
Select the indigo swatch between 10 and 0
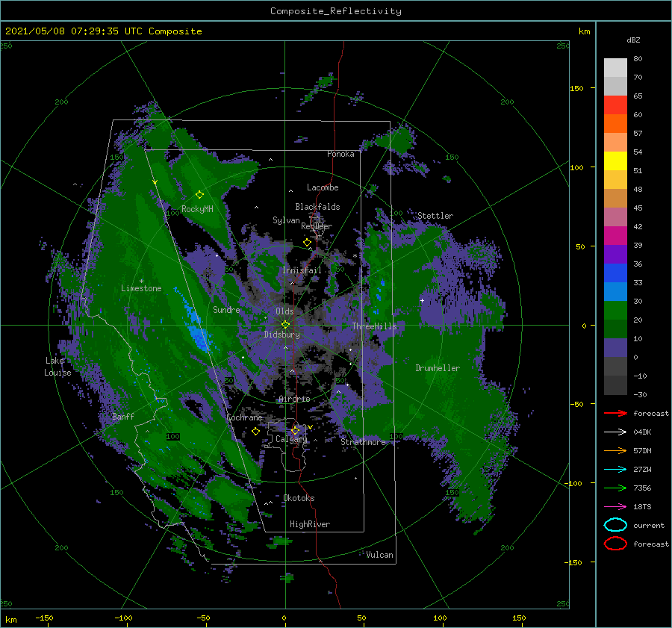[x=615, y=348]
